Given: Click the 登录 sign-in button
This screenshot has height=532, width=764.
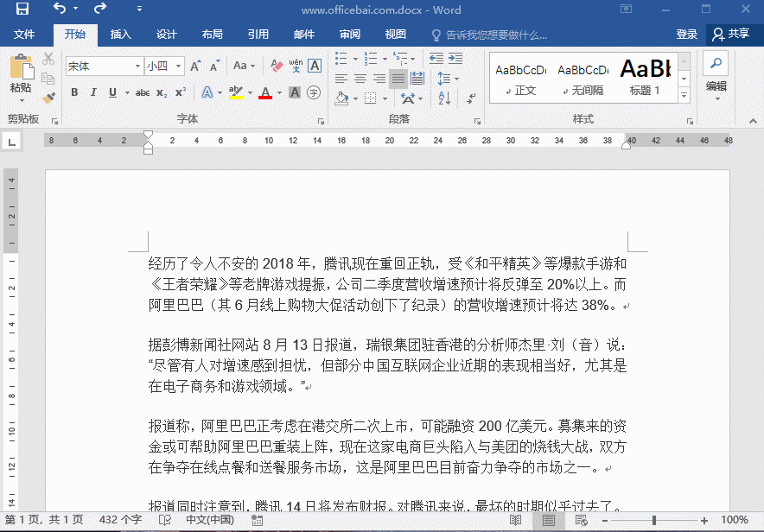Looking at the screenshot, I should click(686, 34).
